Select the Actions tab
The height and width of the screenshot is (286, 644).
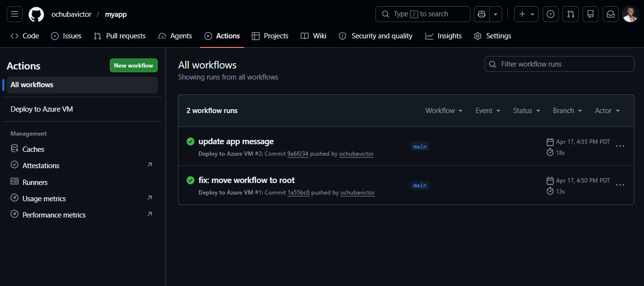click(x=222, y=36)
